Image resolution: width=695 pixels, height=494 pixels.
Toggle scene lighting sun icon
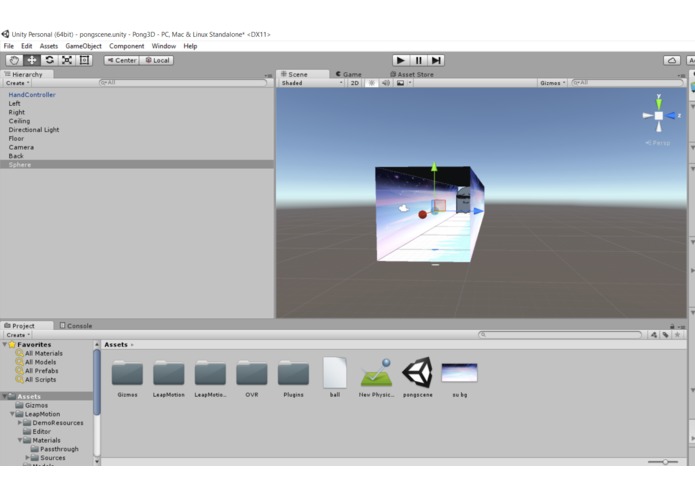click(372, 83)
